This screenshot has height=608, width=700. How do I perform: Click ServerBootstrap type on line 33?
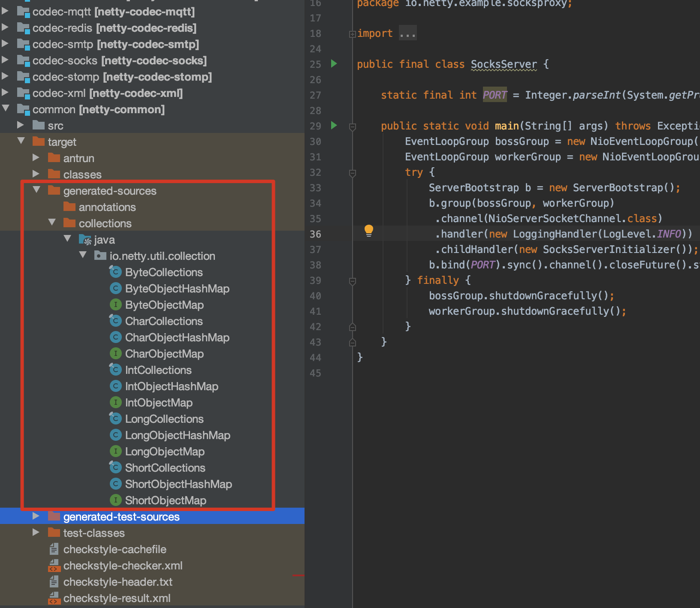tap(474, 187)
